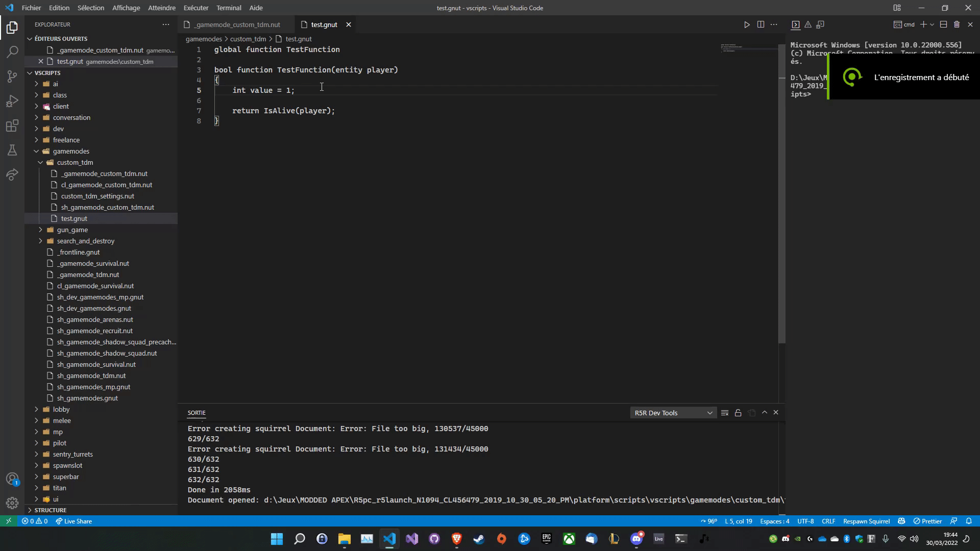Open sh_gamemode_tdm.nut in explorer
The width and height of the screenshot is (980, 551).
[91, 375]
